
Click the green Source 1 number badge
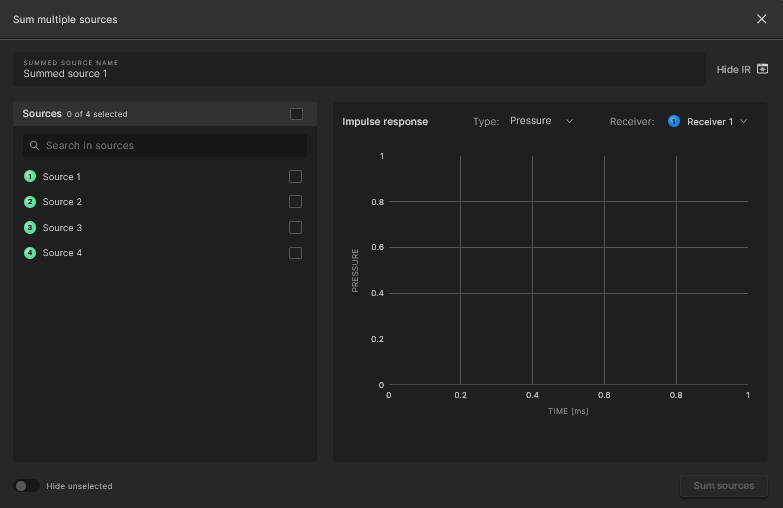(x=30, y=177)
